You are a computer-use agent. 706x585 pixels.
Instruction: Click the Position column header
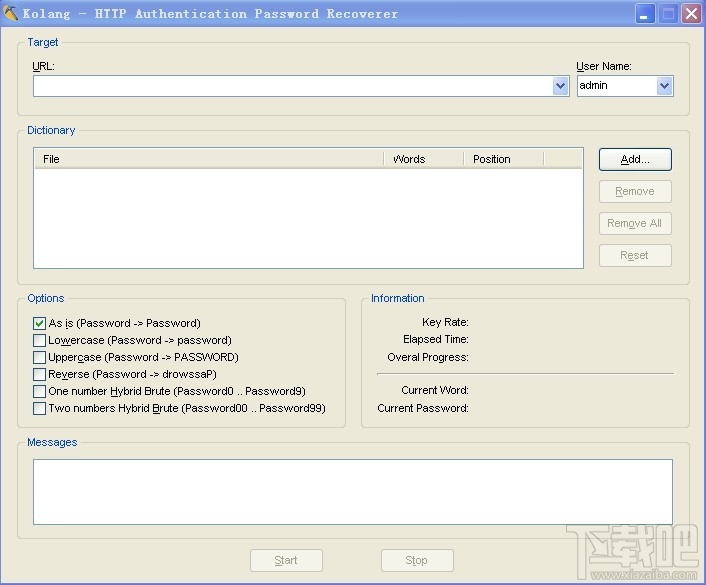point(503,159)
